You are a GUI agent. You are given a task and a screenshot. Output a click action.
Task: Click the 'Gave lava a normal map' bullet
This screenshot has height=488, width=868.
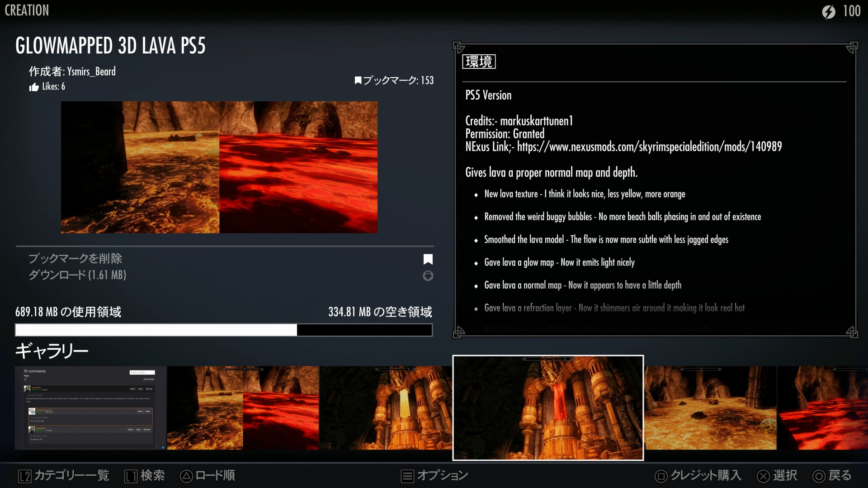pyautogui.click(x=583, y=285)
